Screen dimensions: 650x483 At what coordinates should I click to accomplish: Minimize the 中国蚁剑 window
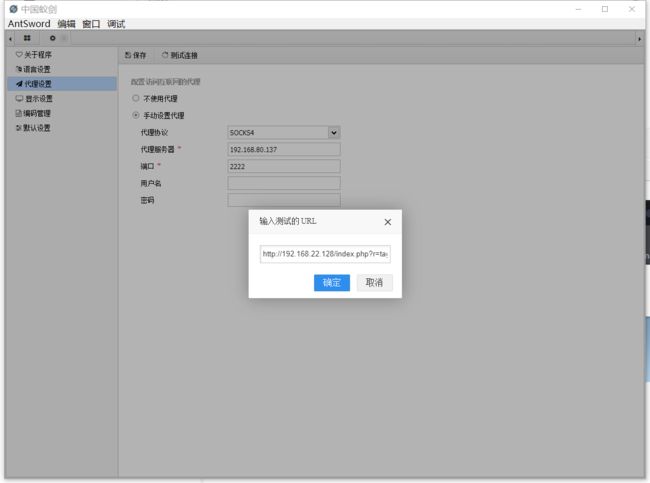point(578,9)
